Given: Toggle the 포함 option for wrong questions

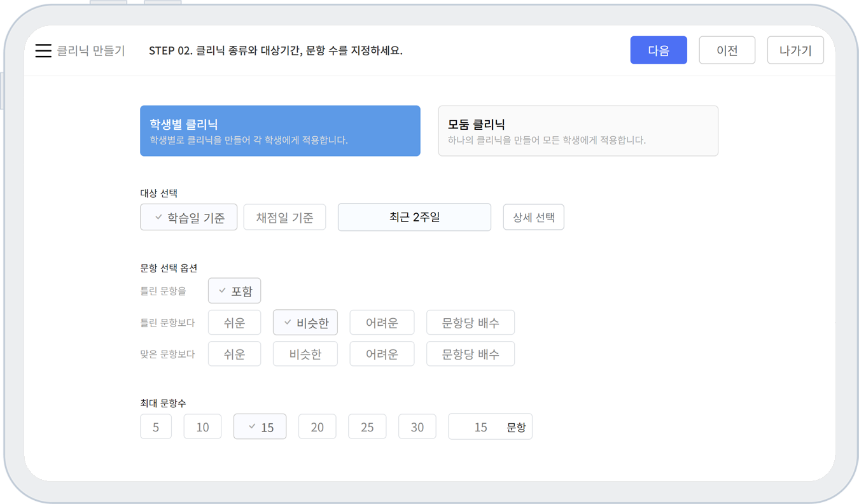Looking at the screenshot, I should coord(234,291).
